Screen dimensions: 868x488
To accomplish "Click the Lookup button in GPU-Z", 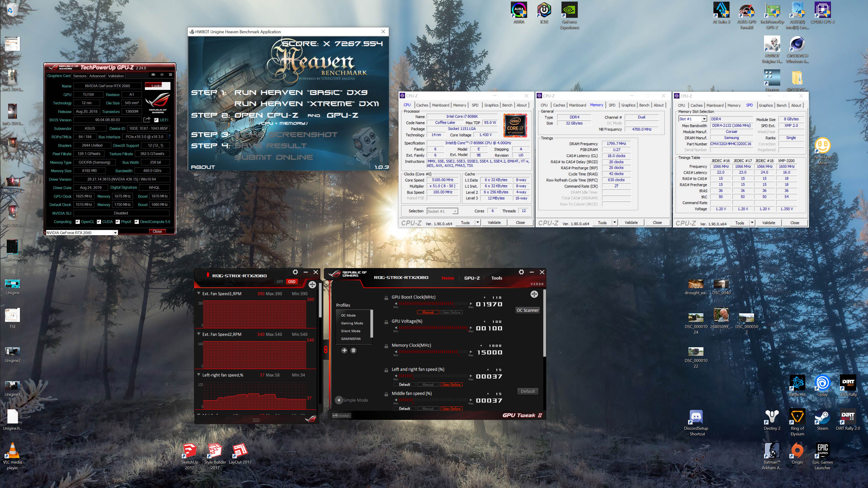I will click(x=157, y=86).
